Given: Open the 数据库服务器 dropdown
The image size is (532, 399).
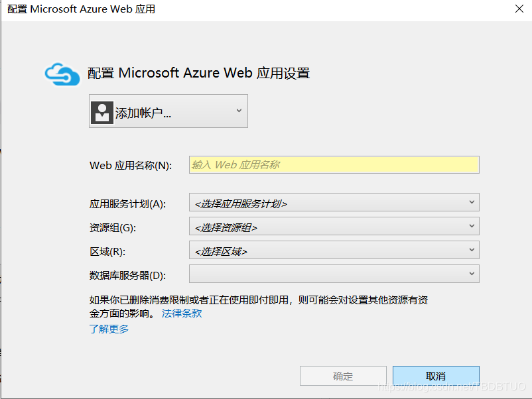Looking at the screenshot, I should (x=334, y=274).
